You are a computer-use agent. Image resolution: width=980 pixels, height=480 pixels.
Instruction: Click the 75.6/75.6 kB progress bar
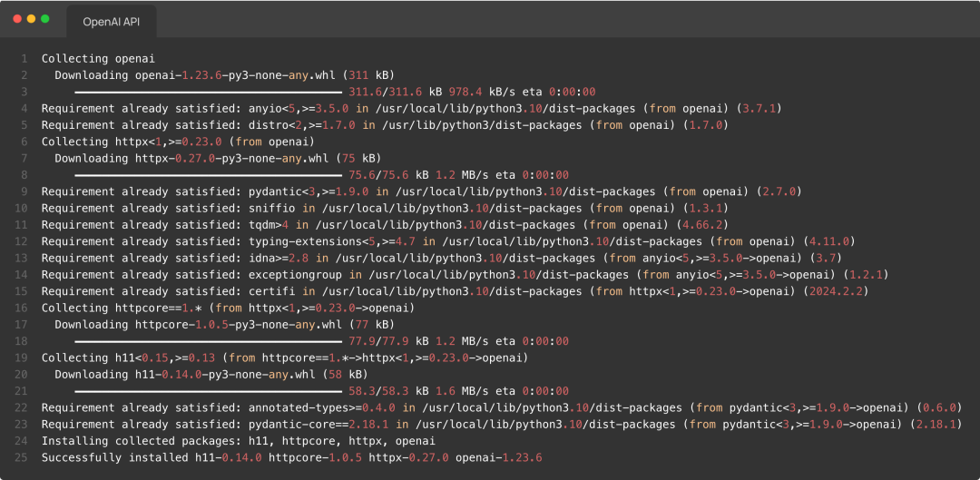click(208, 175)
